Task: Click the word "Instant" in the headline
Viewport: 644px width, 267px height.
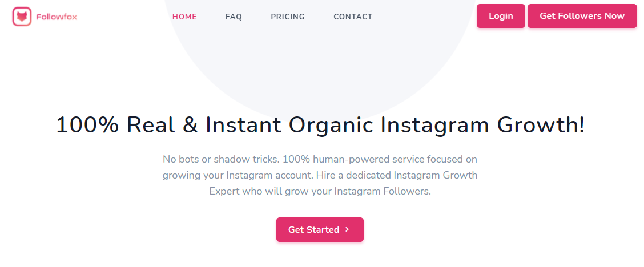Action: coord(244,125)
